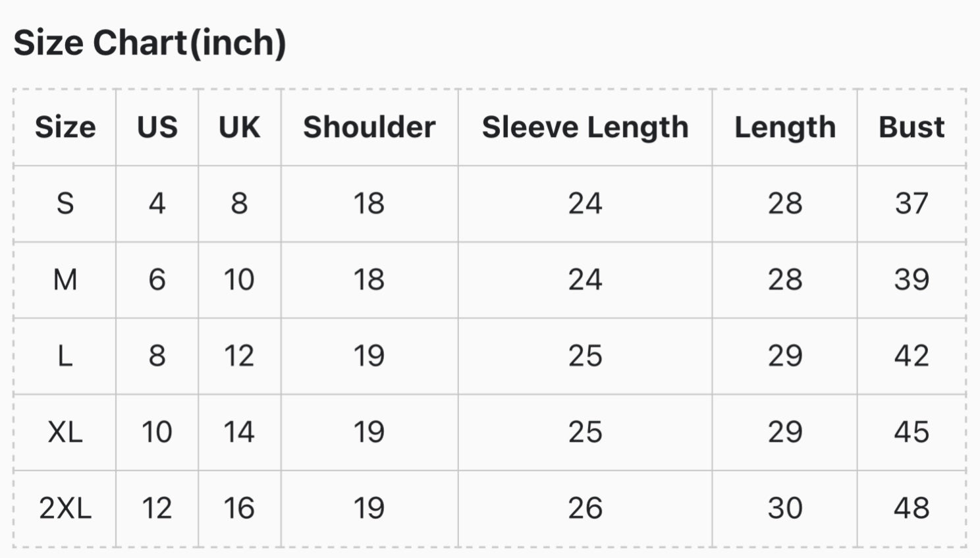The width and height of the screenshot is (980, 558).
Task: Click sleeve length 26 in 2XL row
Action: tap(585, 509)
